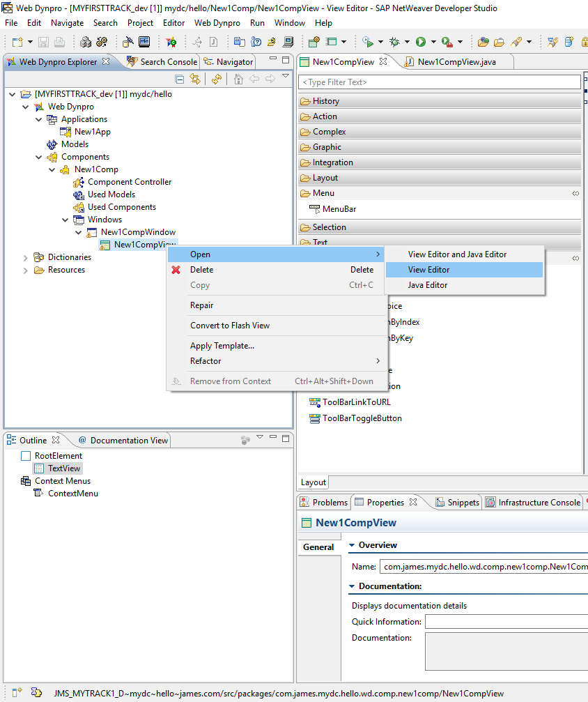Click the ToolBarLinkToURL element icon
The image size is (588, 702).
315,402
